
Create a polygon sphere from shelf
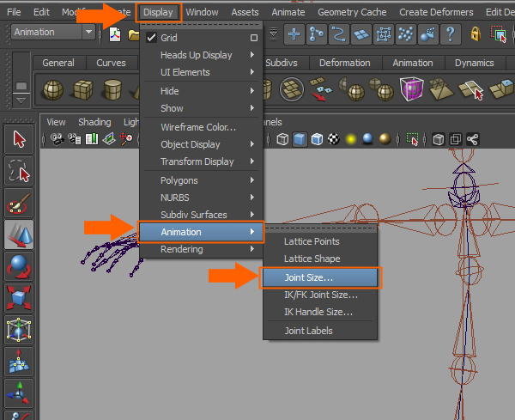pos(53,89)
